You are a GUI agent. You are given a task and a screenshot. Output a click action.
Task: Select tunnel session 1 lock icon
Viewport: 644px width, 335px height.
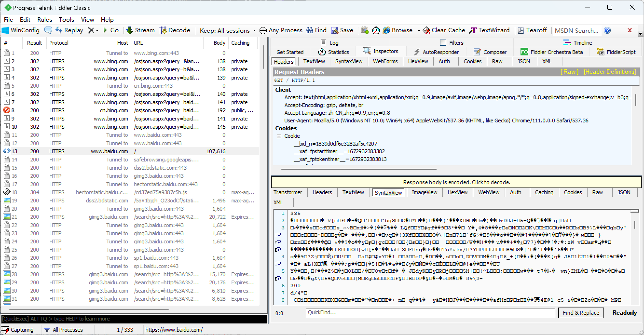click(7, 53)
